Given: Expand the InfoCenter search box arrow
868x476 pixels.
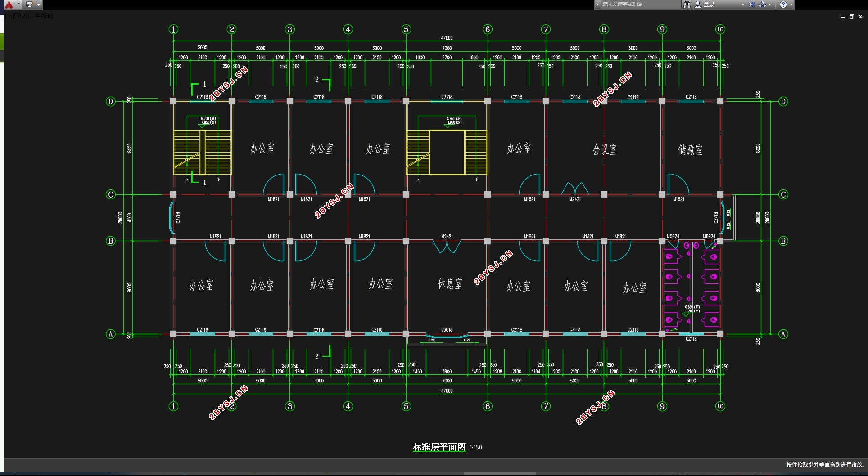Looking at the screenshot, I should [597, 4].
